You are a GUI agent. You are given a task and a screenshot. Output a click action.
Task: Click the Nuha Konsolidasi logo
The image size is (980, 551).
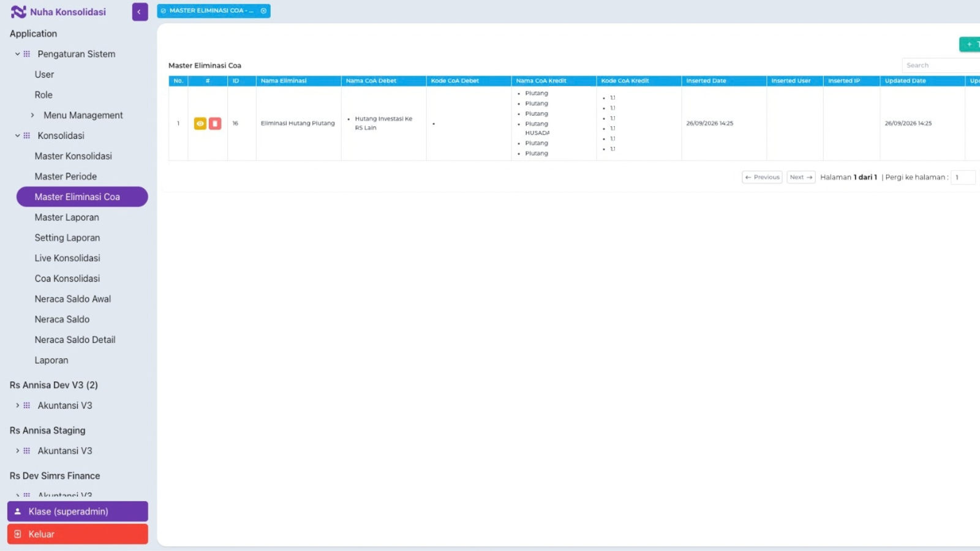[x=58, y=12]
